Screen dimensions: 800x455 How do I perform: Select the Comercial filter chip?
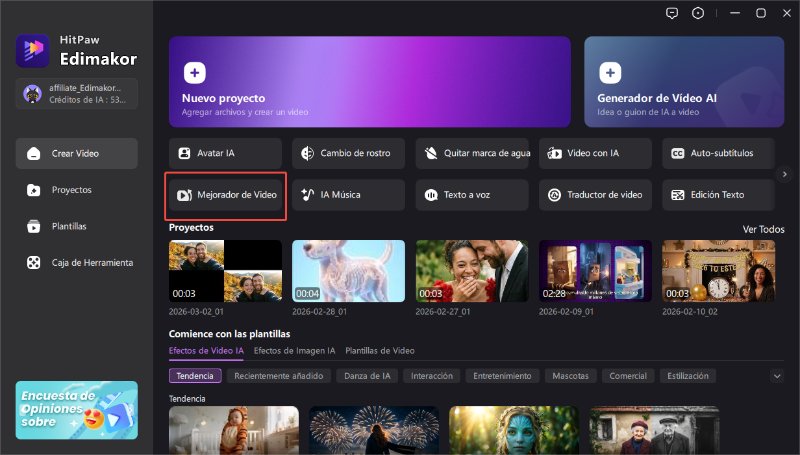tap(628, 376)
